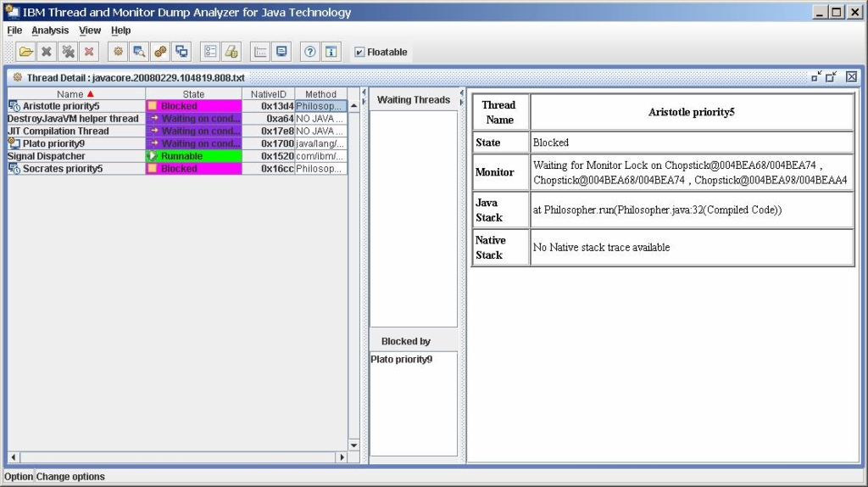The height and width of the screenshot is (487, 868).
Task: Click the red X exit icon
Action: pyautogui.click(x=89, y=52)
